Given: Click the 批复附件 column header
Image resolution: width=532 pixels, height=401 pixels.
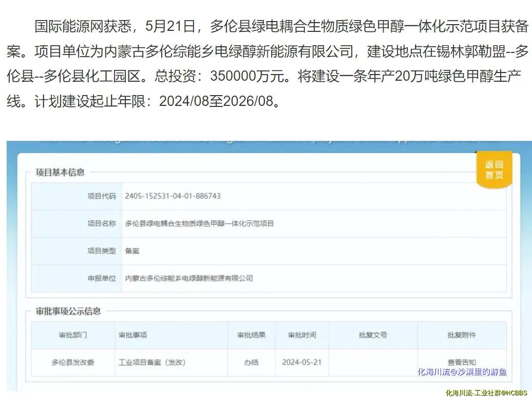Looking at the screenshot, I should (x=462, y=335).
